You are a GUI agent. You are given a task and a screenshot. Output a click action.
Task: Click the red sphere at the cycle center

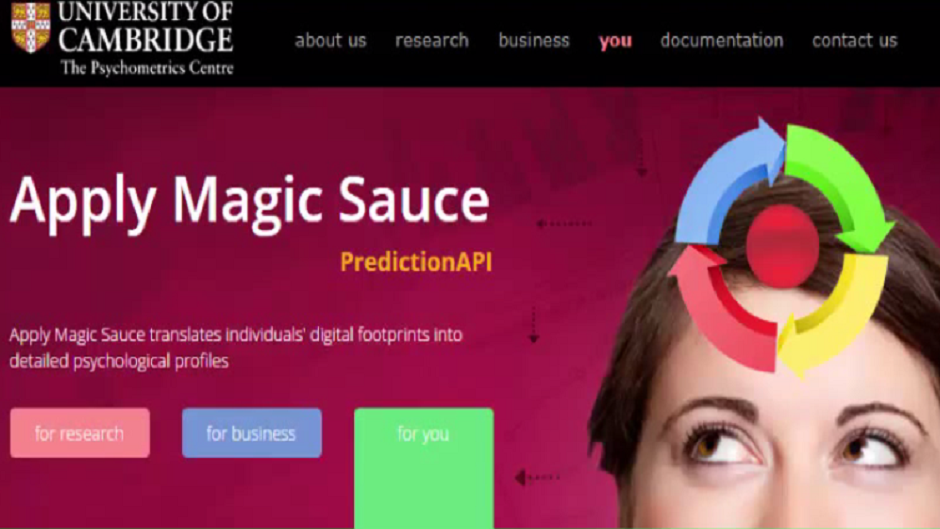[x=782, y=245]
